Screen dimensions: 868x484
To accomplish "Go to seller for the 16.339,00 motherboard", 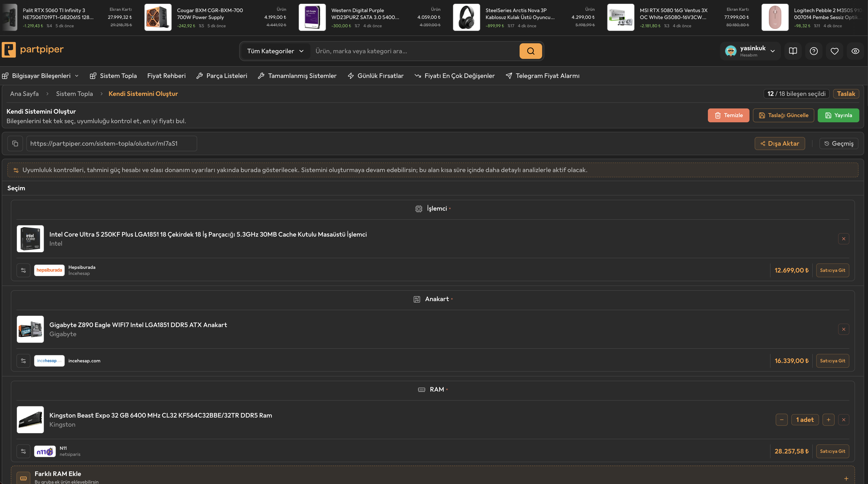I will 832,361.
